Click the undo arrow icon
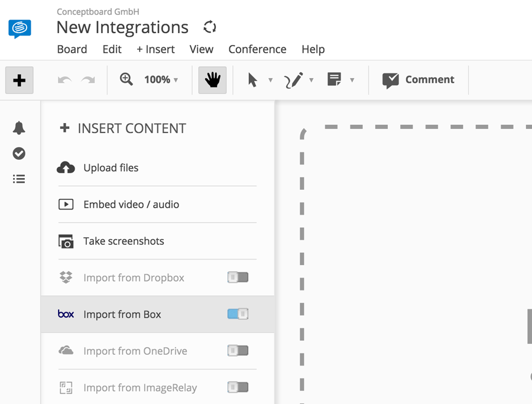This screenshot has height=404, width=532. [65, 80]
